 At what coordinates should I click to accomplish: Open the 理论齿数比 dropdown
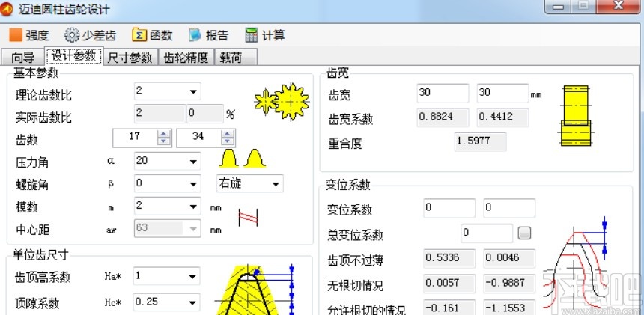point(193,91)
